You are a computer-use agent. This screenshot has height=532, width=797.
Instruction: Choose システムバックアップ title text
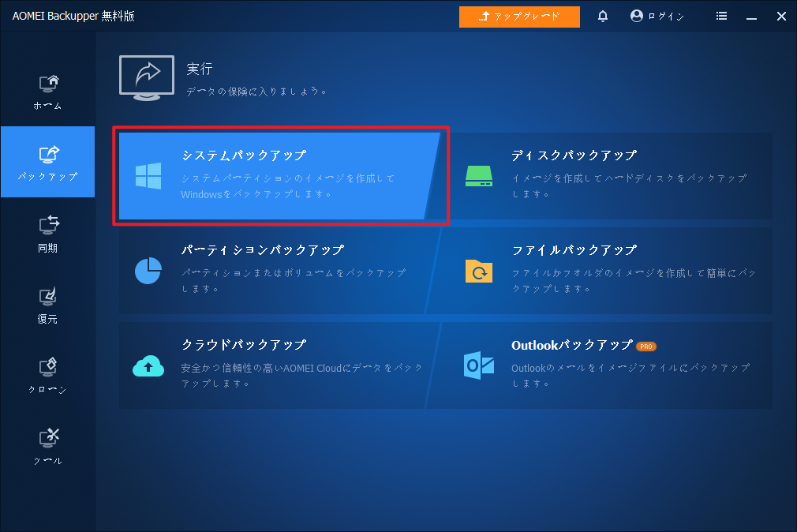click(x=244, y=155)
